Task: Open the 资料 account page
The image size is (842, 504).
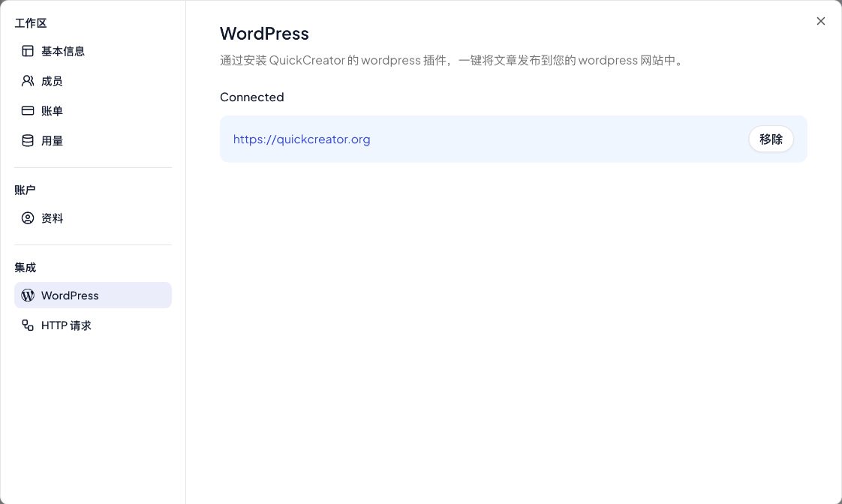Action: [x=93, y=218]
